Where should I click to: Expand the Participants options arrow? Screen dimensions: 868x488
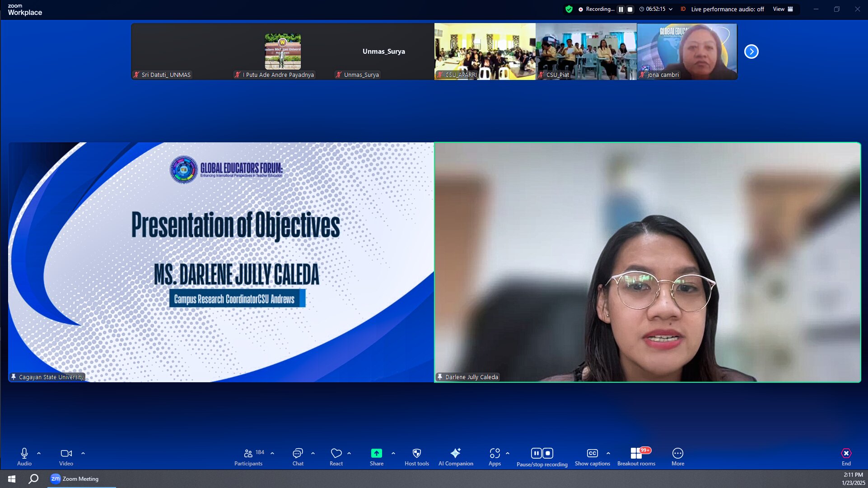[272, 453]
